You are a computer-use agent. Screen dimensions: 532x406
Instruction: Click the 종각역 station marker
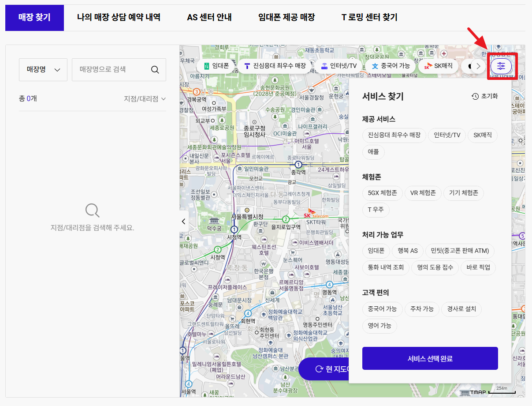[298, 165]
